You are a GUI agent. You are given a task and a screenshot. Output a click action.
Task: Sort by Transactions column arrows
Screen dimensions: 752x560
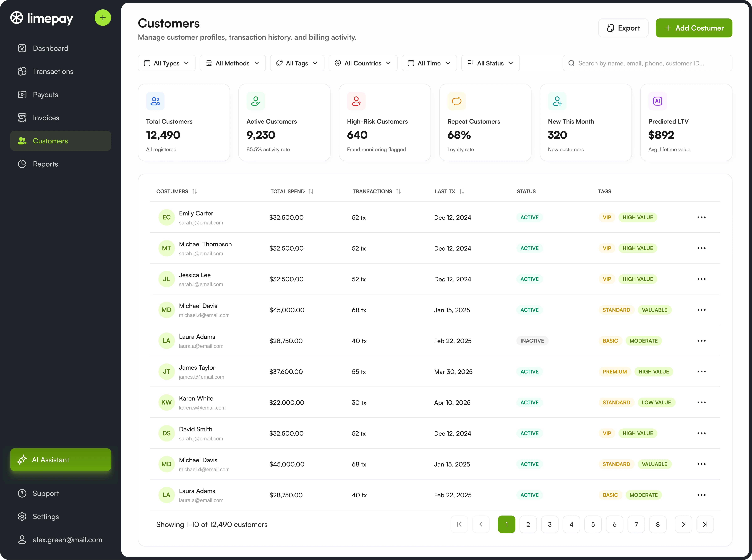tap(398, 192)
